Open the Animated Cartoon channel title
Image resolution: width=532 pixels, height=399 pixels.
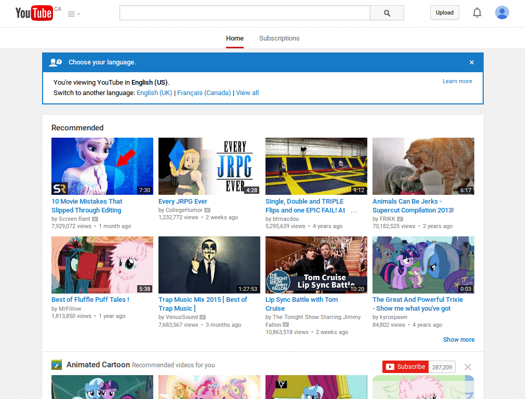point(98,365)
